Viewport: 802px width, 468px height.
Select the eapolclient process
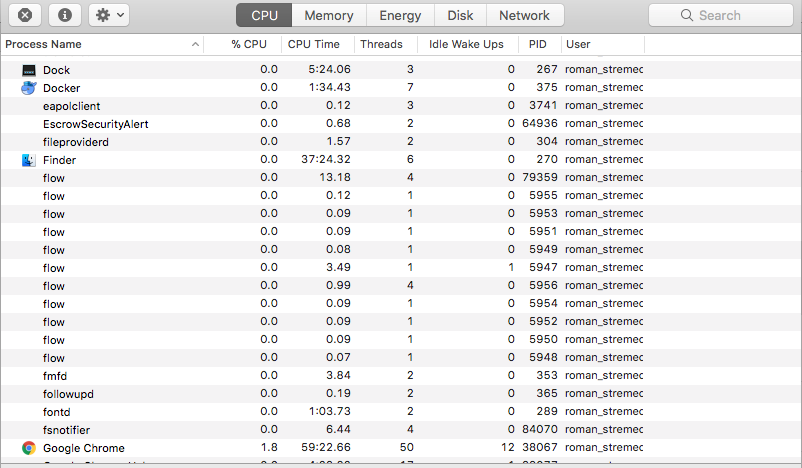72,106
